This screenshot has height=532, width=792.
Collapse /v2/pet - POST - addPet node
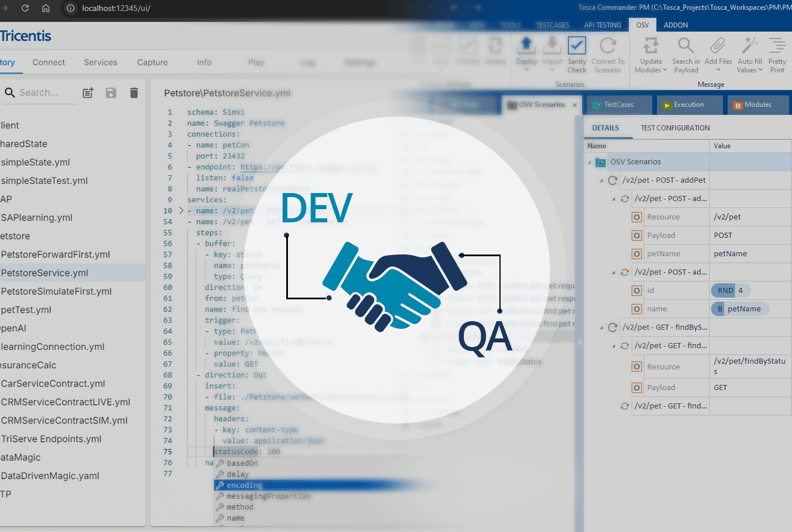pos(601,180)
